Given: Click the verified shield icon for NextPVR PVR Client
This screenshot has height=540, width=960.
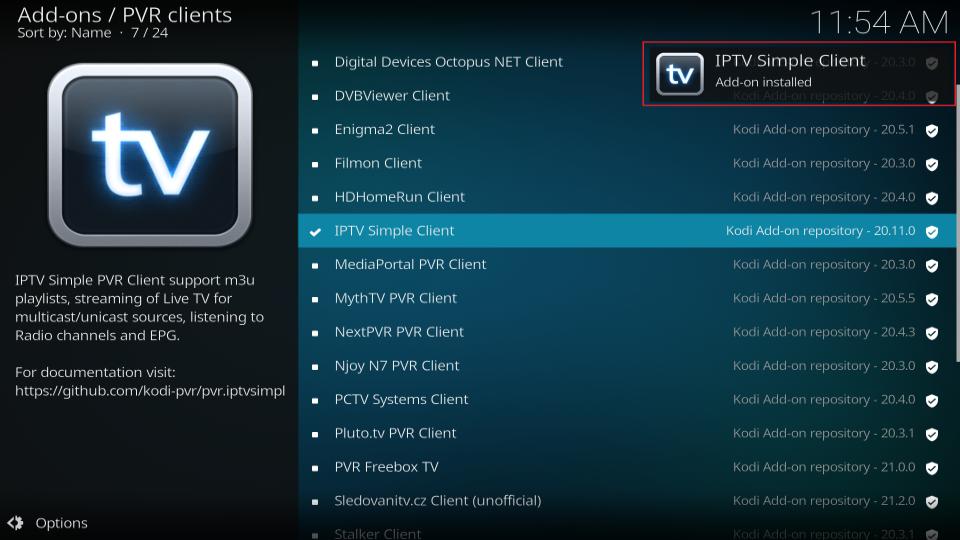Looking at the screenshot, I should click(x=932, y=332).
